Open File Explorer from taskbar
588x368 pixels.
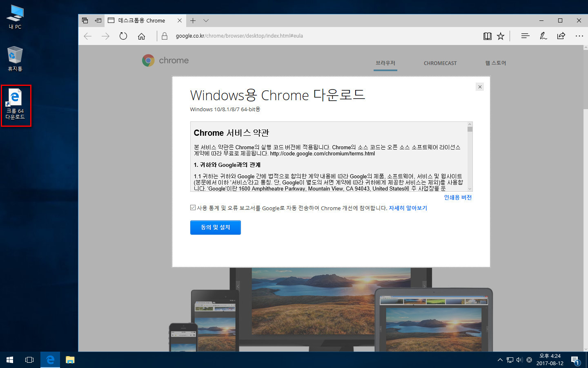coord(70,360)
